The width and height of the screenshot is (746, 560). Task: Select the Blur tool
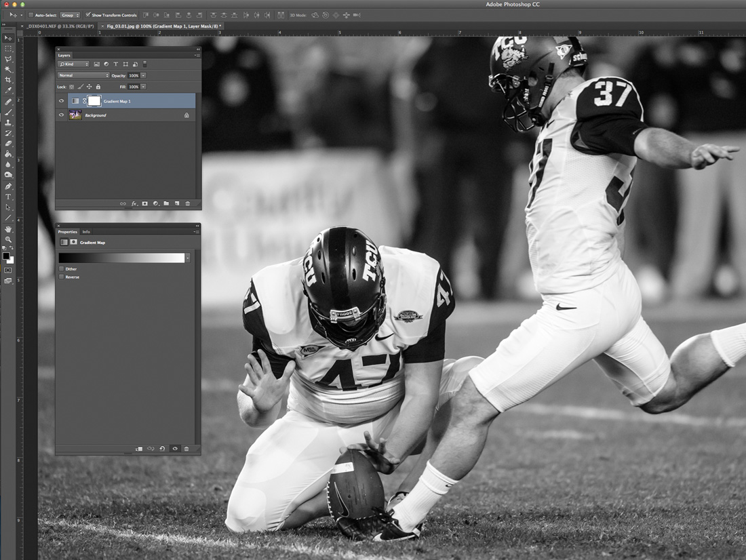pyautogui.click(x=8, y=165)
